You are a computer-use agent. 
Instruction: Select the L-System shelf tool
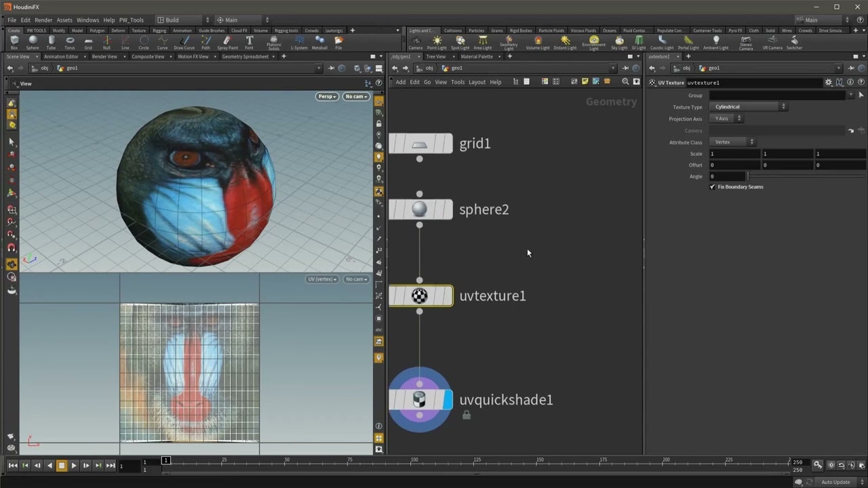tap(299, 43)
